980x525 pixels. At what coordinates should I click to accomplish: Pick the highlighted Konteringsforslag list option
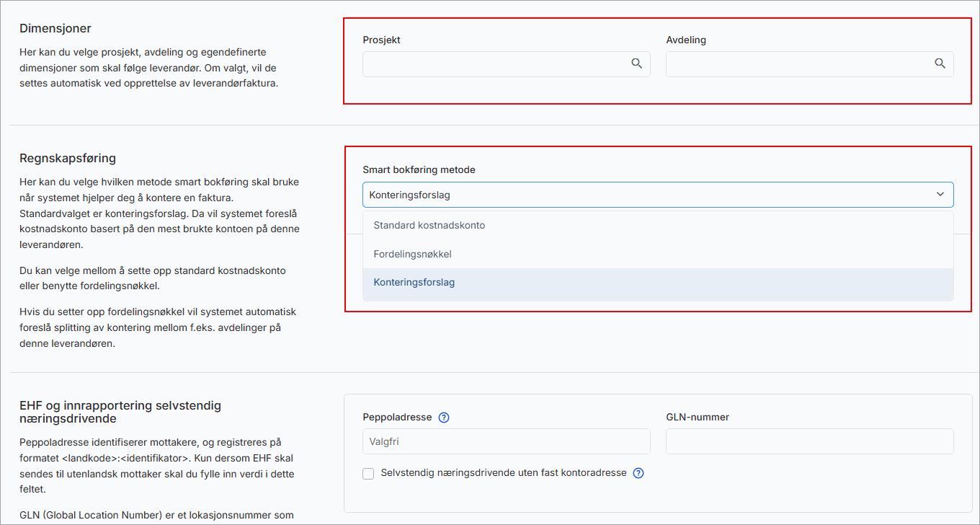(414, 283)
